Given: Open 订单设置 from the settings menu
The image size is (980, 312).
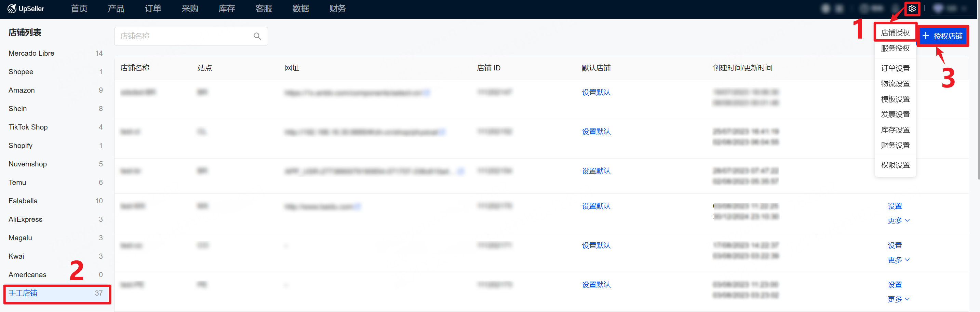Looking at the screenshot, I should point(895,68).
